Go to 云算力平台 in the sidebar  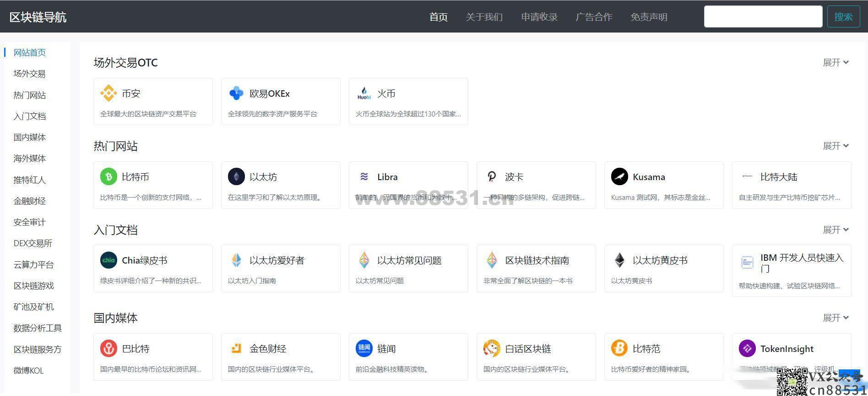click(34, 265)
